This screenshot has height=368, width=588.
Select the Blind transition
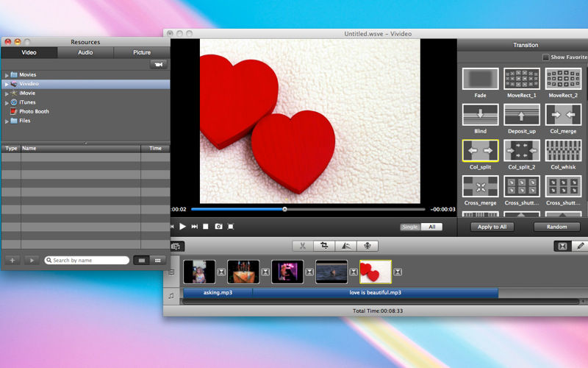[480, 115]
